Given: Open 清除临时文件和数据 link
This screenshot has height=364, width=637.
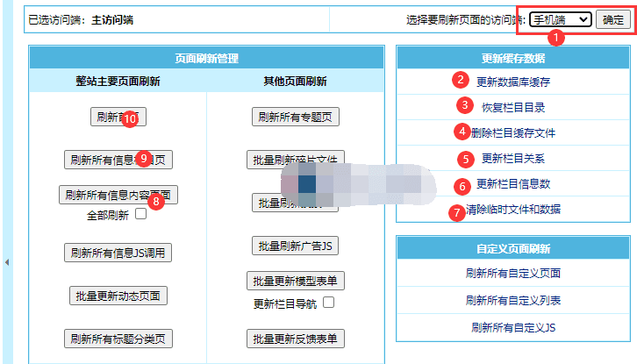Looking at the screenshot, I should (x=513, y=210).
